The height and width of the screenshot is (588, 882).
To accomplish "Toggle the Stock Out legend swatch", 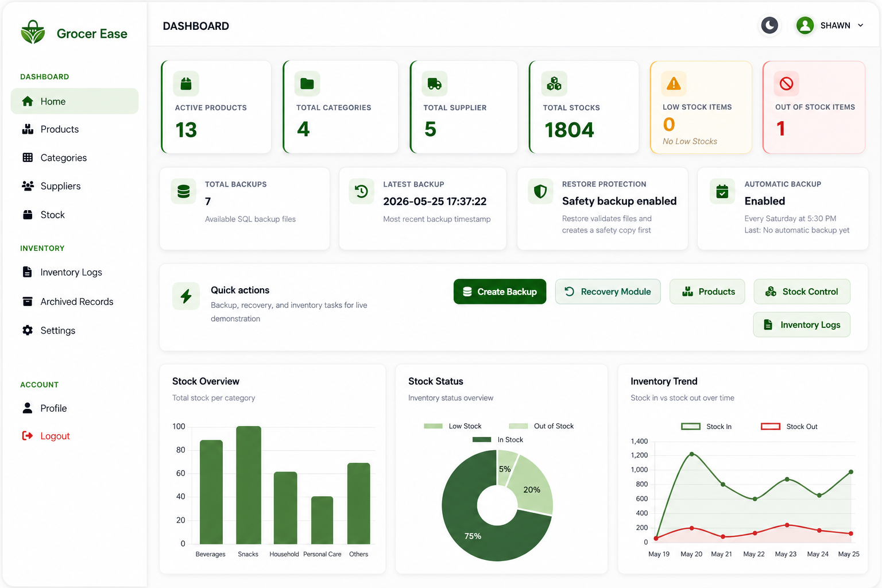I will pos(771,427).
